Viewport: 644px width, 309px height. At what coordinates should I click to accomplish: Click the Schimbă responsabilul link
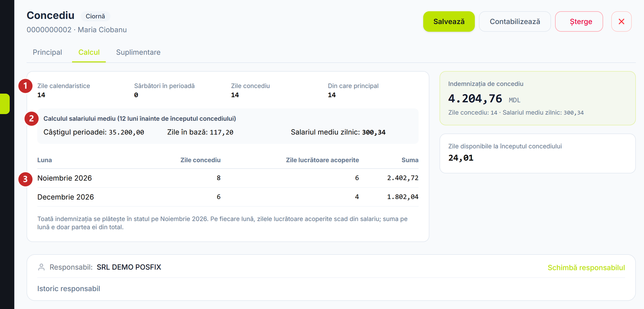[x=586, y=268]
